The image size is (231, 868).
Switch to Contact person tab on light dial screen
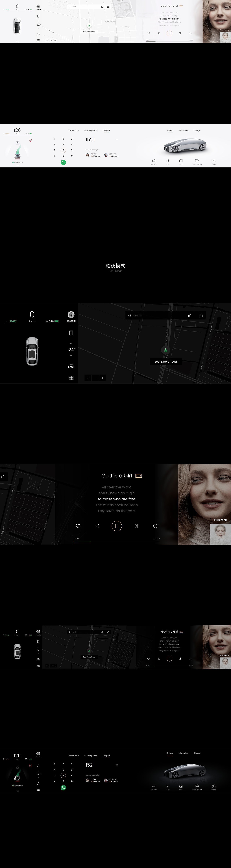click(x=90, y=130)
